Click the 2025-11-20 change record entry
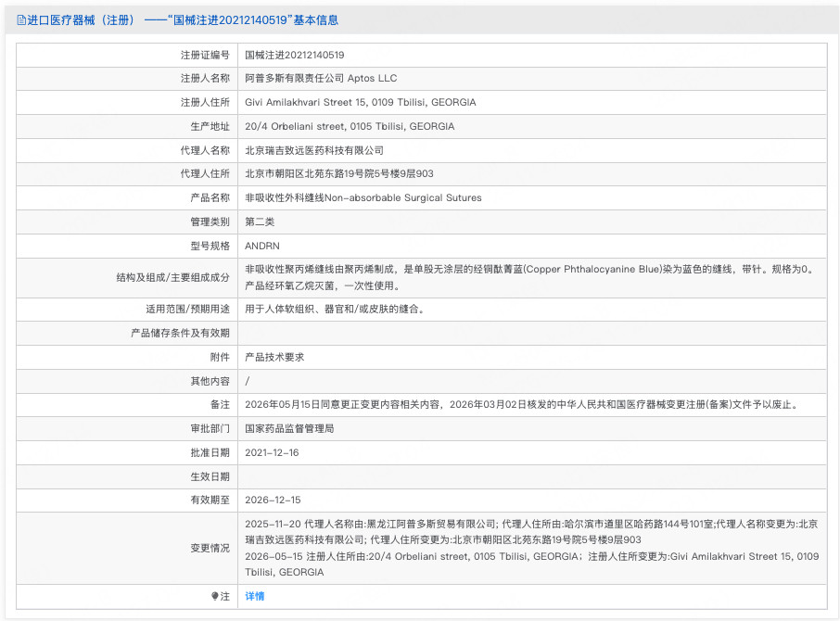Image resolution: width=840 pixels, height=621 pixels. (531, 532)
